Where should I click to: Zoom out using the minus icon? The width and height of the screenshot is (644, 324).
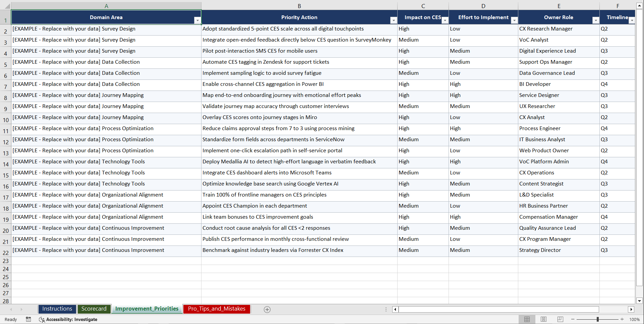tap(573, 319)
